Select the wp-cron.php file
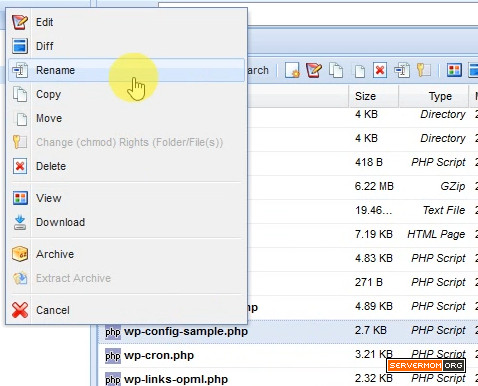 tap(159, 355)
